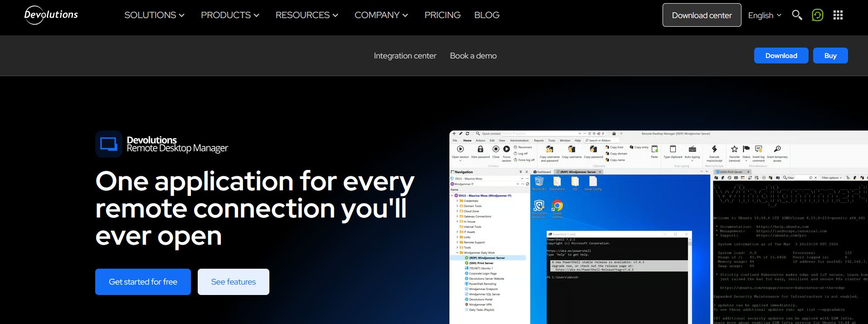This screenshot has width=868, height=324.
Task: Click the Auto-typing keyboard icon
Action: pos(692,149)
